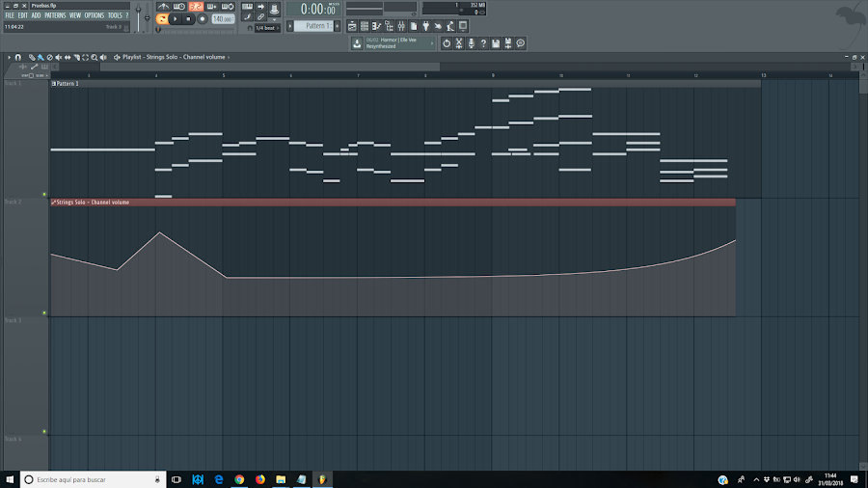The width and height of the screenshot is (868, 488).
Task: Select the playlist delete tool
Action: (x=49, y=57)
